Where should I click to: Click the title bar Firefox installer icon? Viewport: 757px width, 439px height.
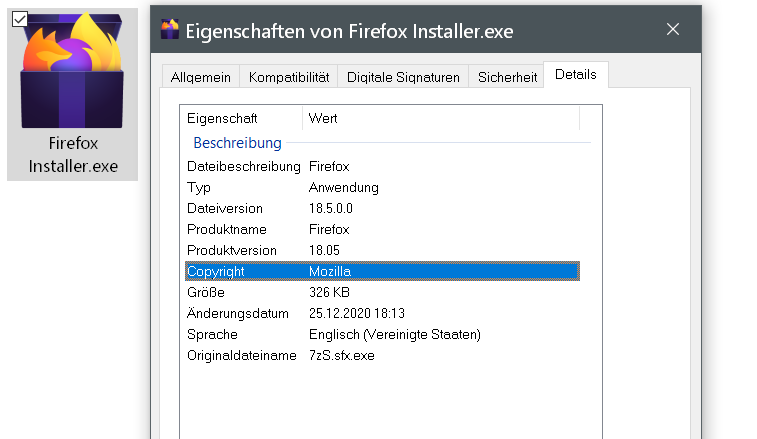pos(170,30)
